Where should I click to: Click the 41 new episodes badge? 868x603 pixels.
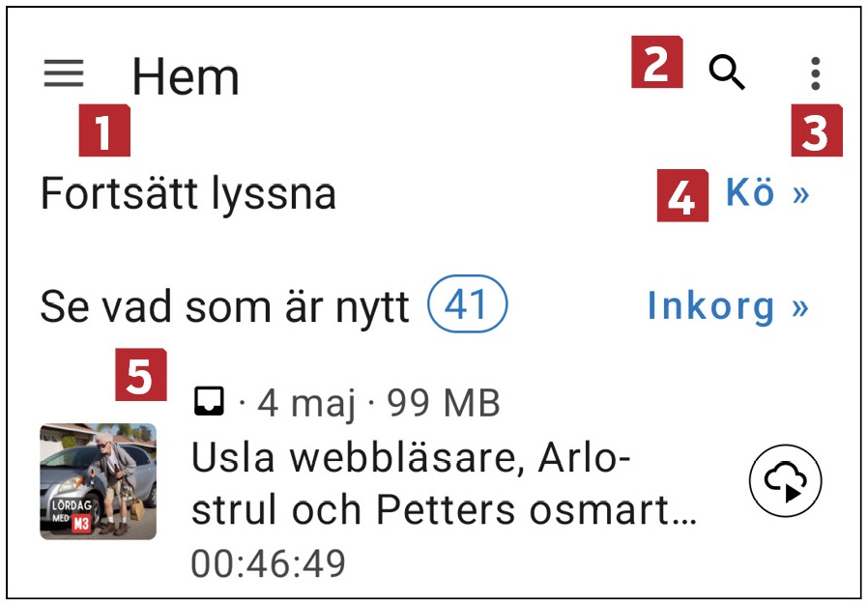(468, 306)
